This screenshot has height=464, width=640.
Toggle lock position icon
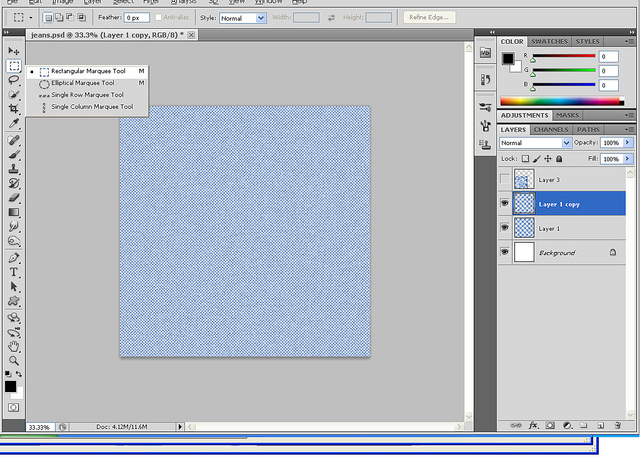click(548, 159)
